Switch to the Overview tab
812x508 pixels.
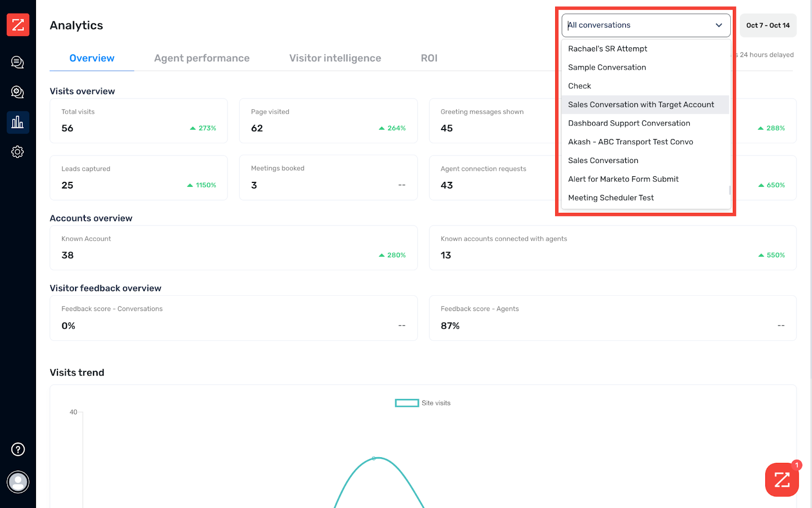pos(92,58)
